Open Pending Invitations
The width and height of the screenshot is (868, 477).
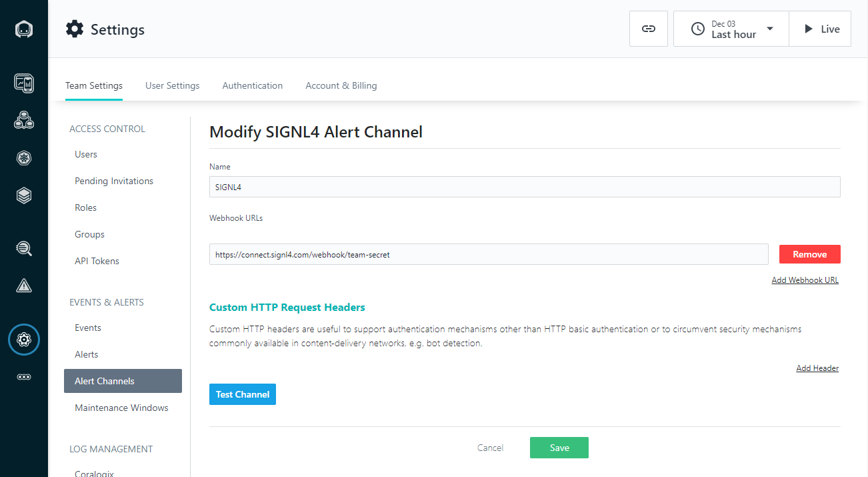114,181
